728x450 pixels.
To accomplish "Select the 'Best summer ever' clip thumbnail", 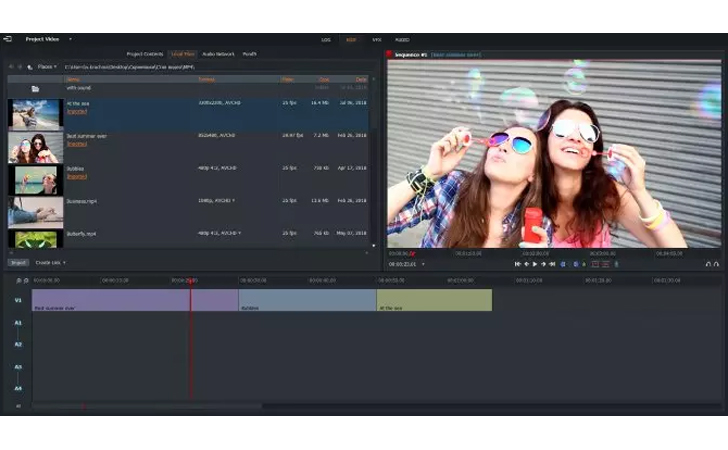I will [x=35, y=147].
